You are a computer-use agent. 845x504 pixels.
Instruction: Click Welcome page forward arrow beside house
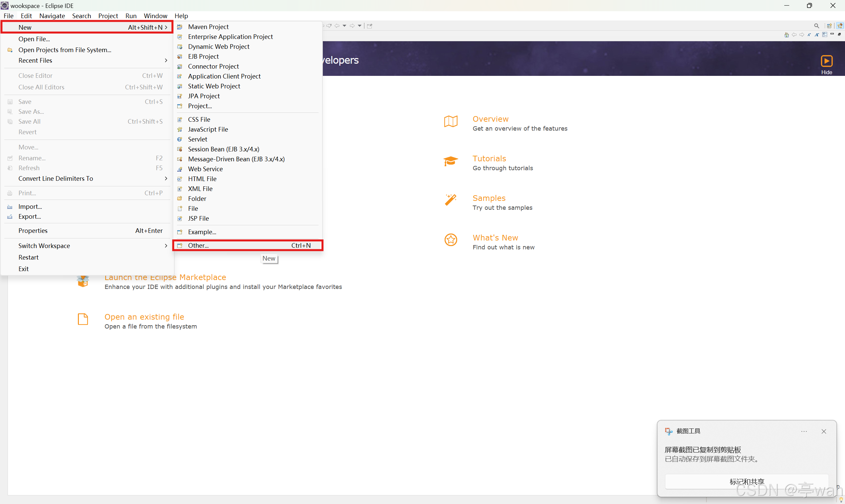click(x=802, y=35)
